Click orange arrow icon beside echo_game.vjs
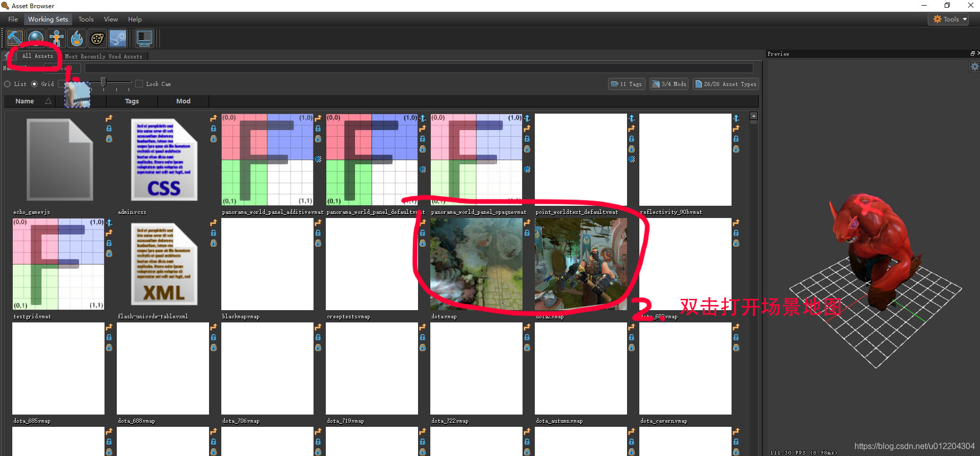 (x=109, y=118)
